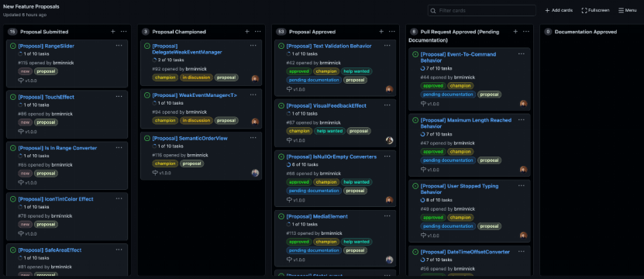
Task: Open the Is In Range Converter card menu
Action: pos(119,147)
